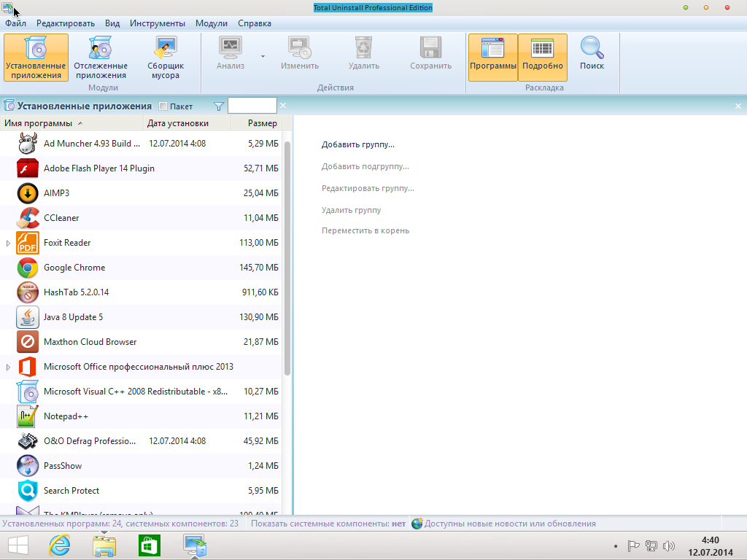This screenshot has width=747, height=560.
Task: Launch Internet Explorer from the taskbar
Action: [x=59, y=545]
